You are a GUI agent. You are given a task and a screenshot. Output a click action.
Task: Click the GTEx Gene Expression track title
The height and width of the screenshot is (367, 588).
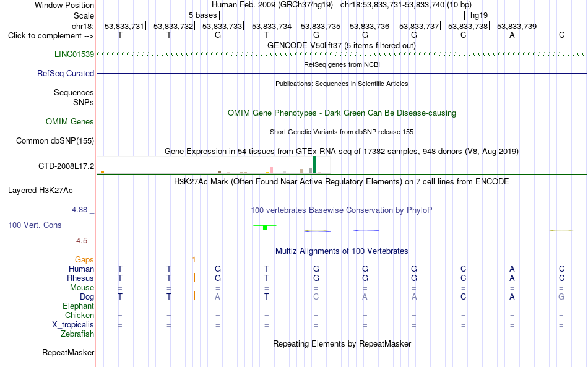point(342,152)
